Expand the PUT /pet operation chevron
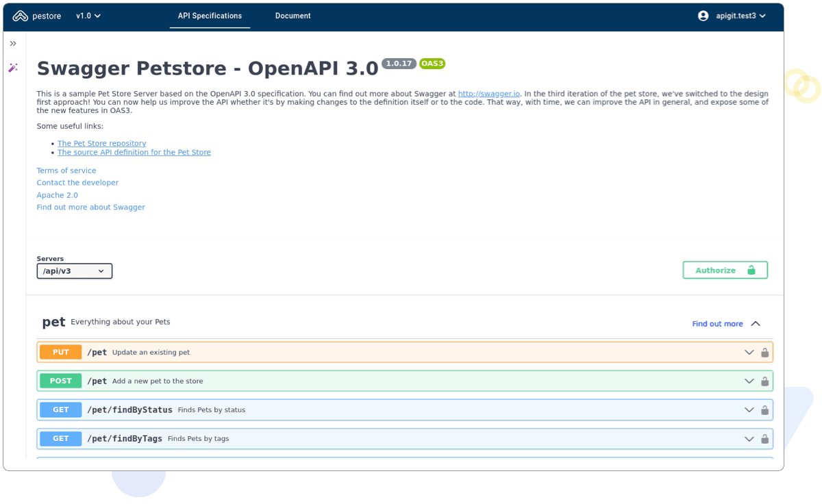 [x=749, y=353]
